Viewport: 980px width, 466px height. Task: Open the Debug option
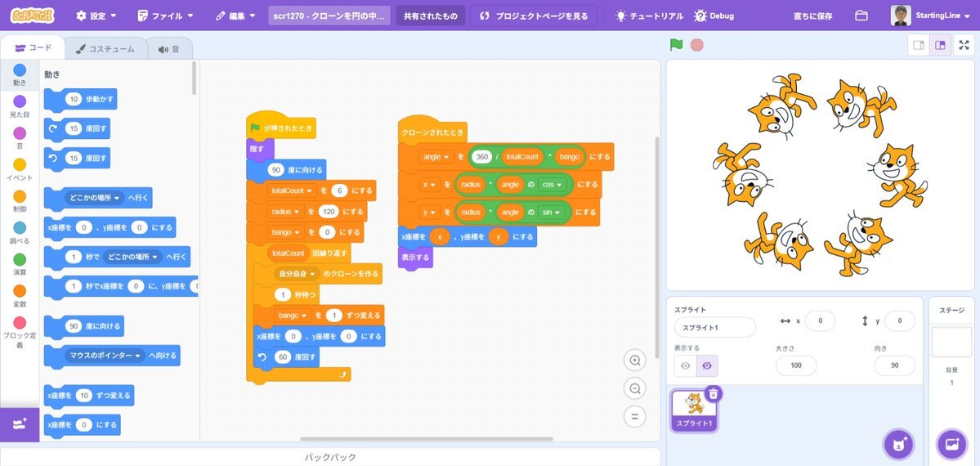tap(714, 16)
